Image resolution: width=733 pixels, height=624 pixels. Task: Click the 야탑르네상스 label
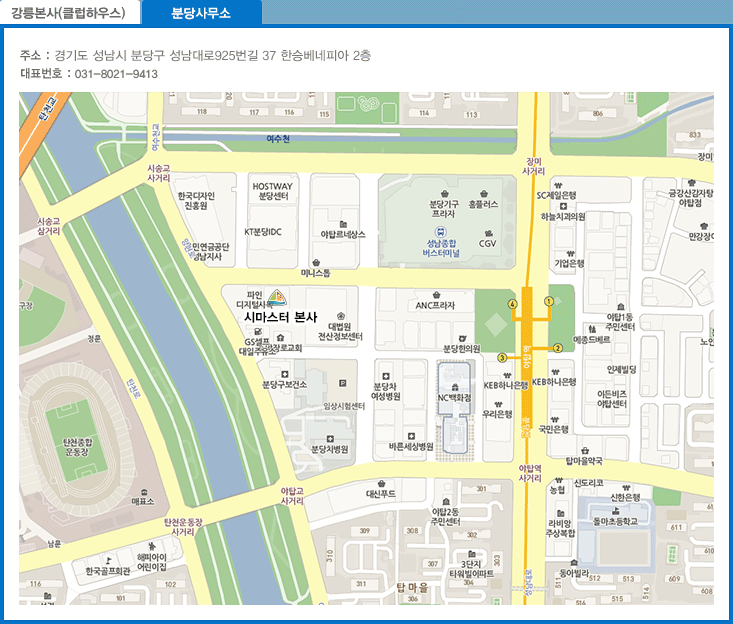[x=343, y=235]
